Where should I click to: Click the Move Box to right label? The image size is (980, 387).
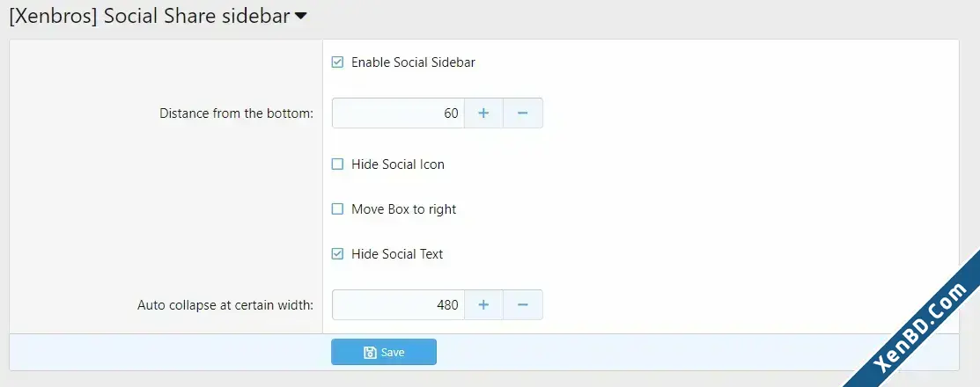(404, 209)
